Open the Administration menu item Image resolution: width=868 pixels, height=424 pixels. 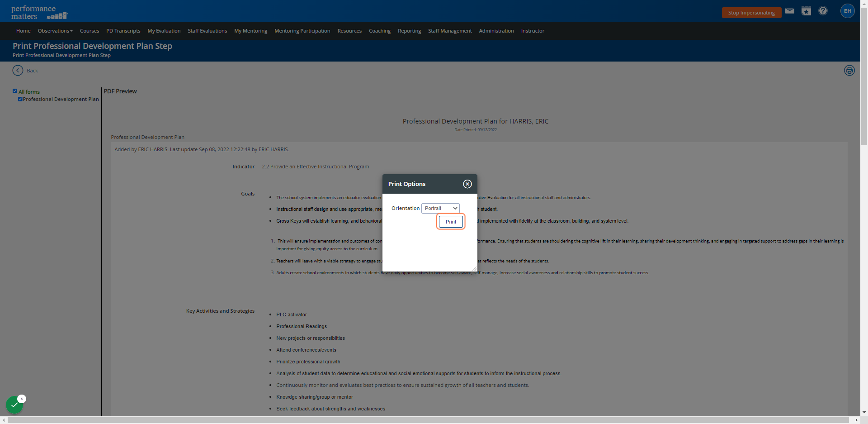click(496, 31)
